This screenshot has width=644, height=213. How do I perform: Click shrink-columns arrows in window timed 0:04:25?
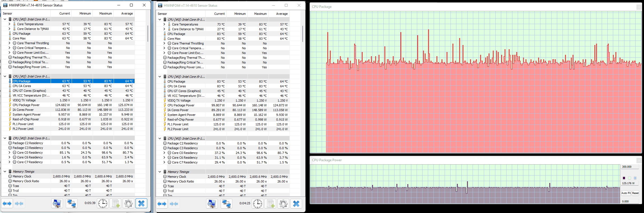click(174, 204)
